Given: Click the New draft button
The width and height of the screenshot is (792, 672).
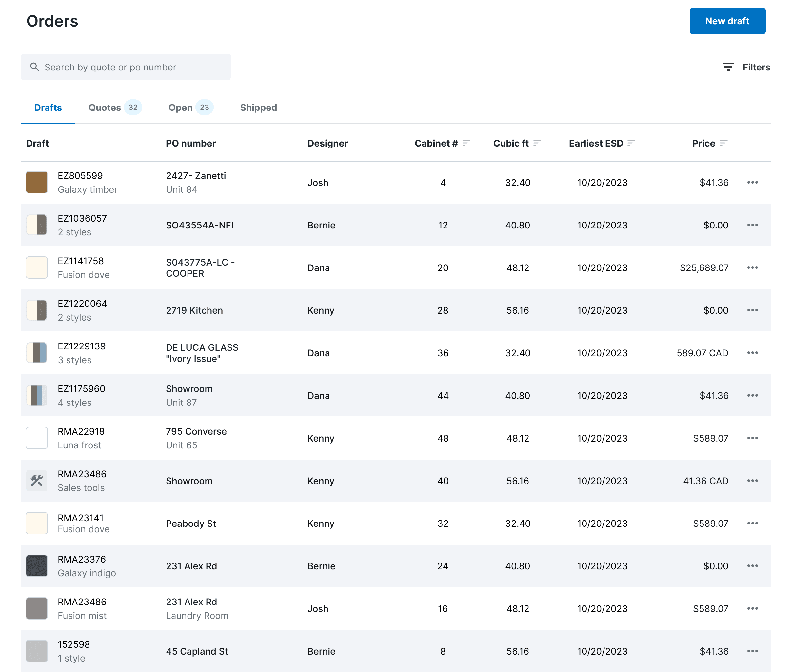Looking at the screenshot, I should pos(727,21).
